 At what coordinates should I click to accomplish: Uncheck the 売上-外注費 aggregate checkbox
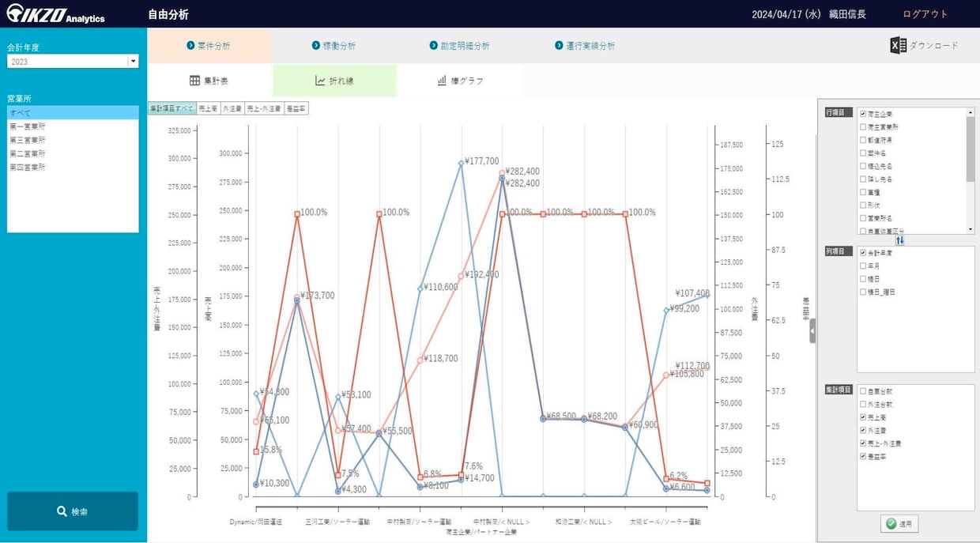point(863,443)
